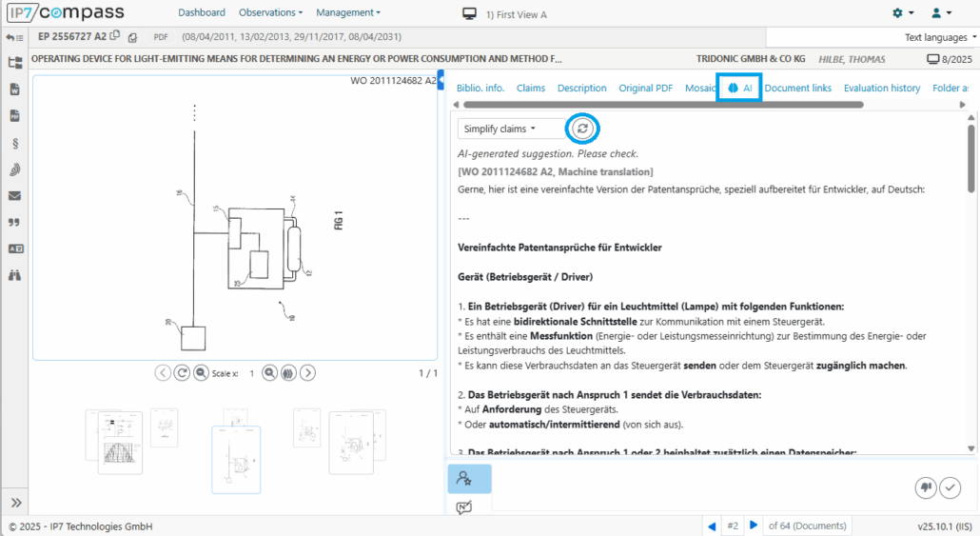Open the Observations menu
The width and height of the screenshot is (980, 536).
270,12
